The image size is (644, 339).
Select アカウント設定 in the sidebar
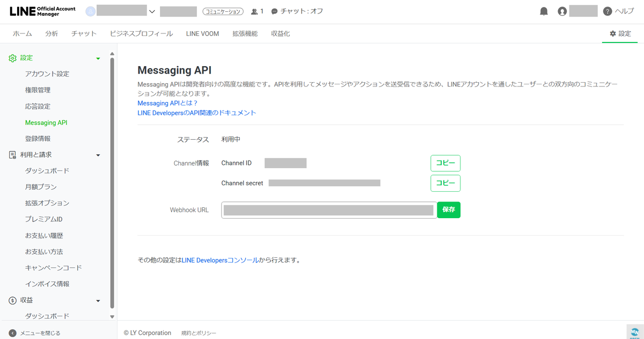click(47, 74)
